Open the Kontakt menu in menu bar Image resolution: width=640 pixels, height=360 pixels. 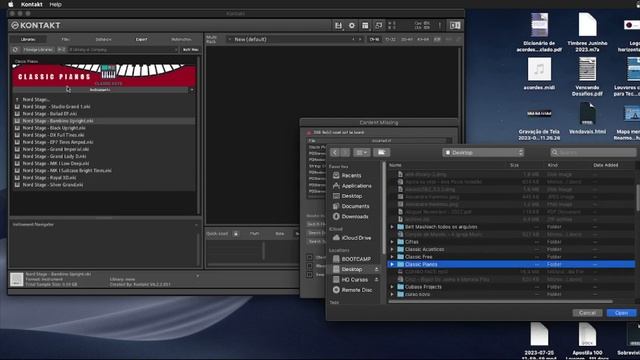coord(31,4)
